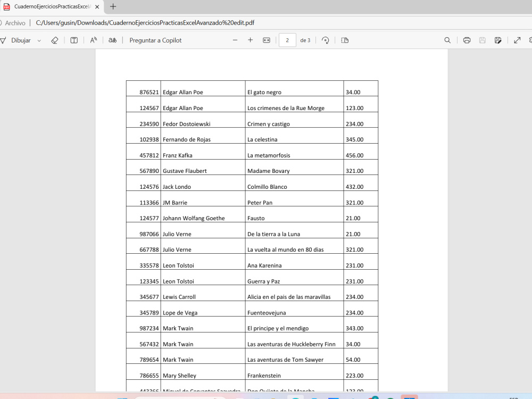
Task: Enter full screen mode icon
Action: point(517,40)
